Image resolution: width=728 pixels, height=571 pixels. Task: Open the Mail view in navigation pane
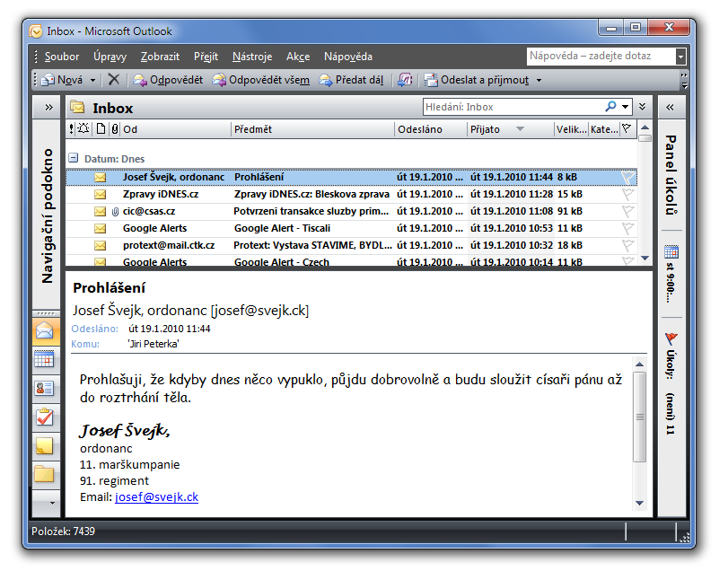coord(45,331)
